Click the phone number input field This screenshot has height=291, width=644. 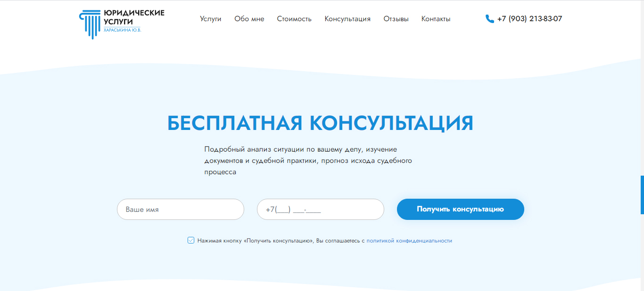click(x=321, y=209)
